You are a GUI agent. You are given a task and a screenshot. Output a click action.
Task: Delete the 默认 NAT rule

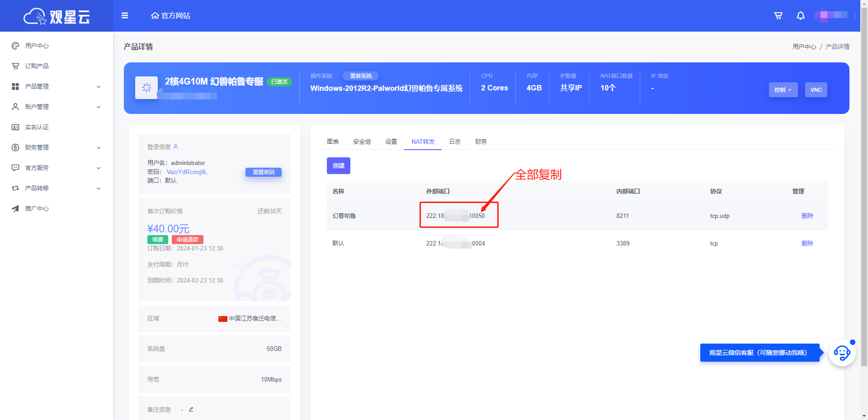pyautogui.click(x=807, y=243)
